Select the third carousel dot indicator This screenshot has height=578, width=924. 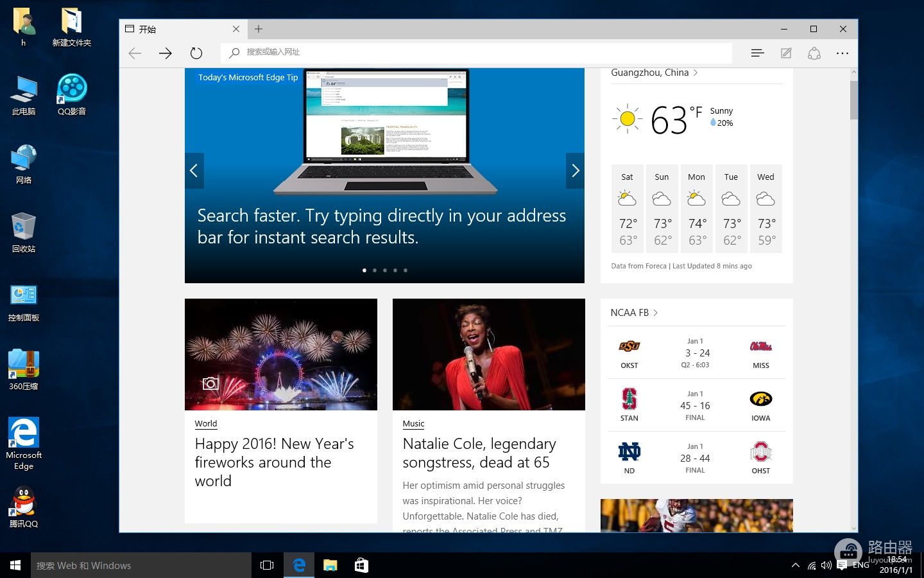point(385,270)
